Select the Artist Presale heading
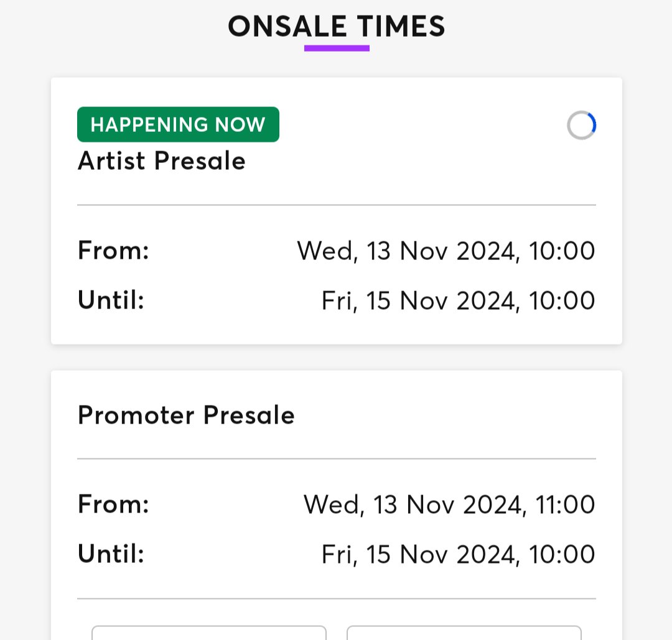This screenshot has height=640, width=672. pos(162,161)
